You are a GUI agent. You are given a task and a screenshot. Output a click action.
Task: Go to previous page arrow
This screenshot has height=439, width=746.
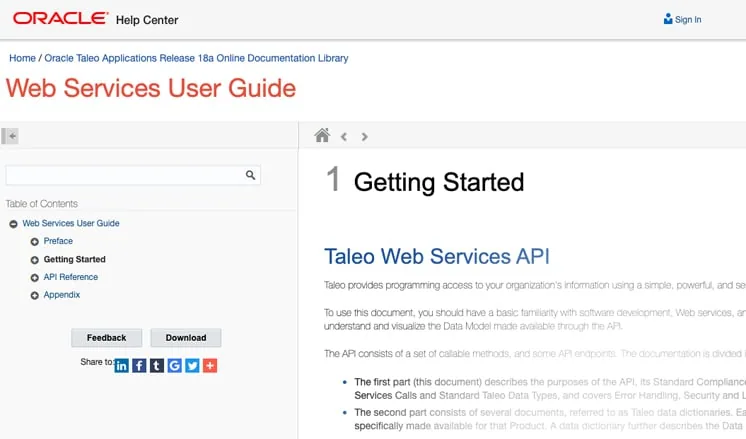344,137
